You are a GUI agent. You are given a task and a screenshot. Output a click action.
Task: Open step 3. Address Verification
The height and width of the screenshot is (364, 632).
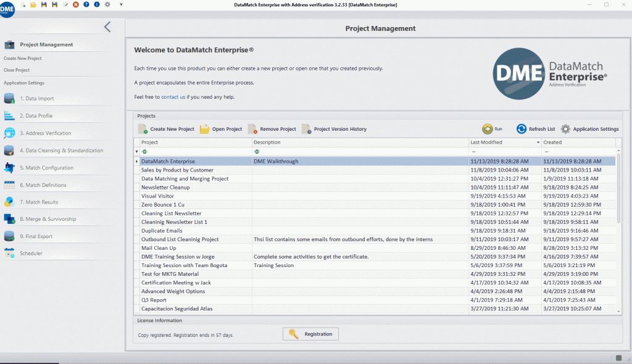click(46, 133)
